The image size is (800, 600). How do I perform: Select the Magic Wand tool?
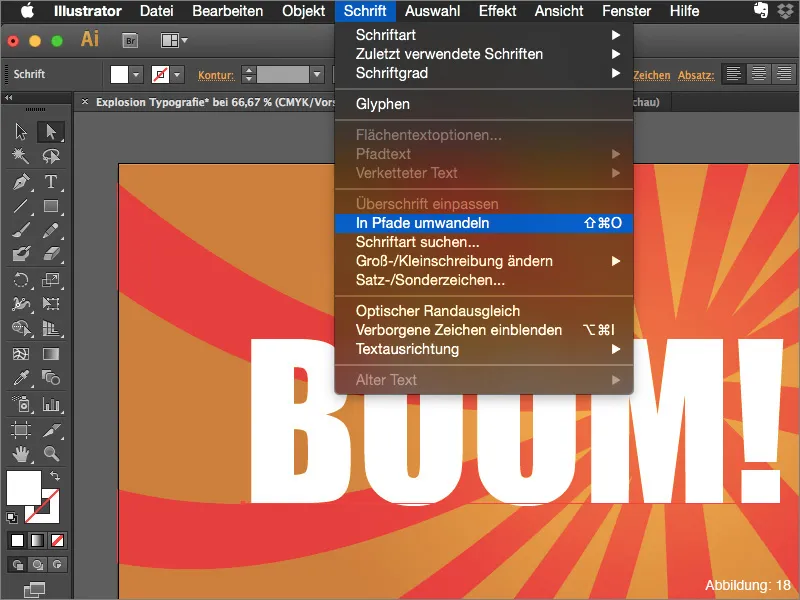tap(21, 156)
